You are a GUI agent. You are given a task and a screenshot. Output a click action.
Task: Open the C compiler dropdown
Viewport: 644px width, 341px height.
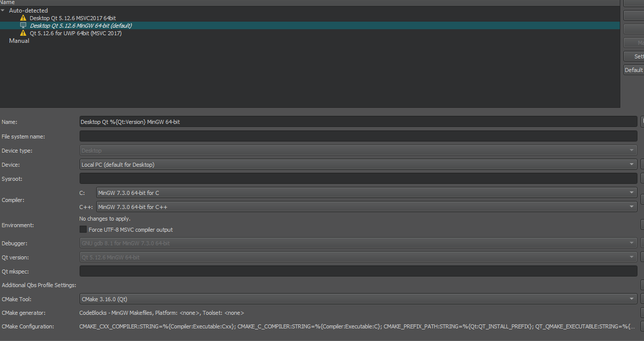pos(366,193)
